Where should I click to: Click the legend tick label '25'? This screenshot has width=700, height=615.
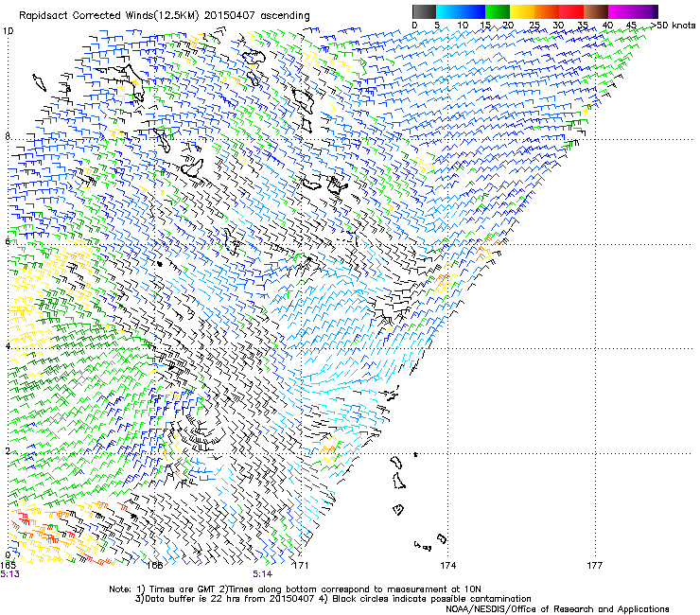[534, 26]
